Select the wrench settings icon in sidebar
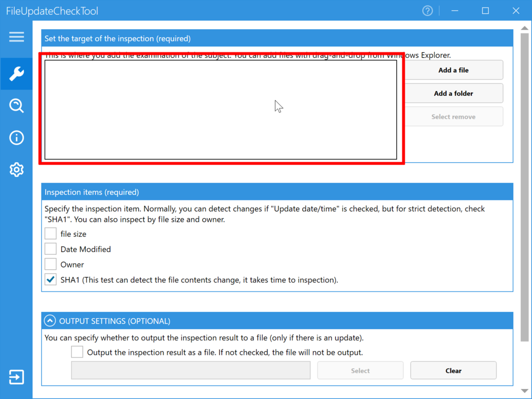The image size is (532, 399). (16, 74)
